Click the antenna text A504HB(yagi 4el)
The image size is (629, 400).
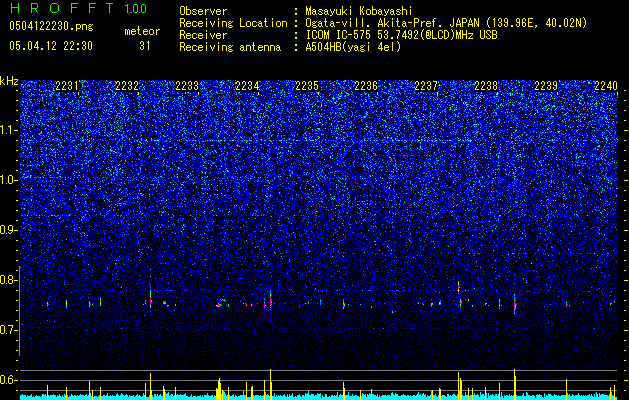pos(353,47)
